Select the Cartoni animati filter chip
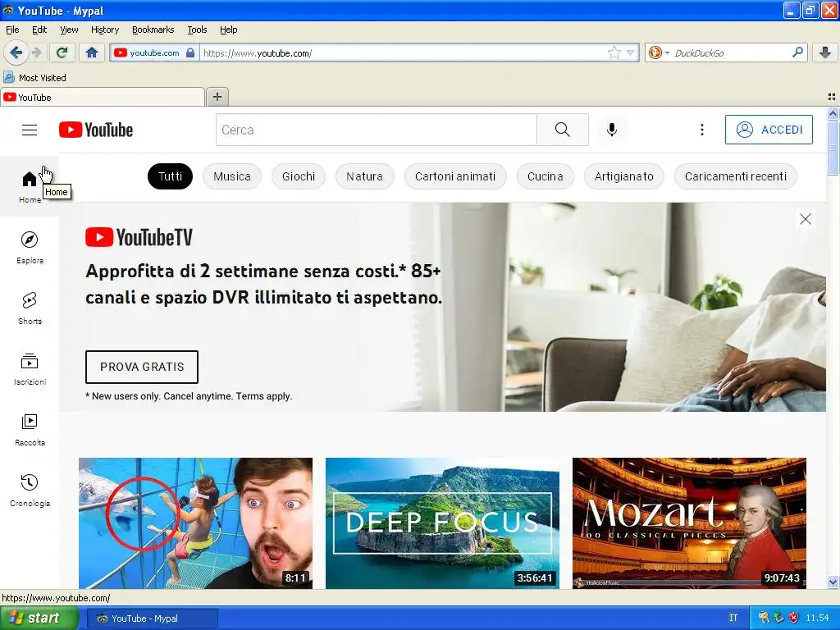840x630 pixels. coord(455,176)
